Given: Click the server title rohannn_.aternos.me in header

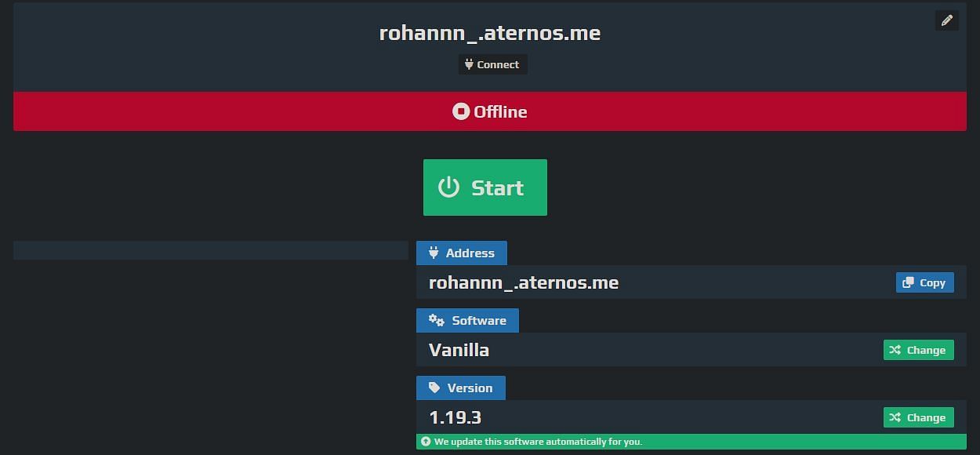Looking at the screenshot, I should click(490, 33).
